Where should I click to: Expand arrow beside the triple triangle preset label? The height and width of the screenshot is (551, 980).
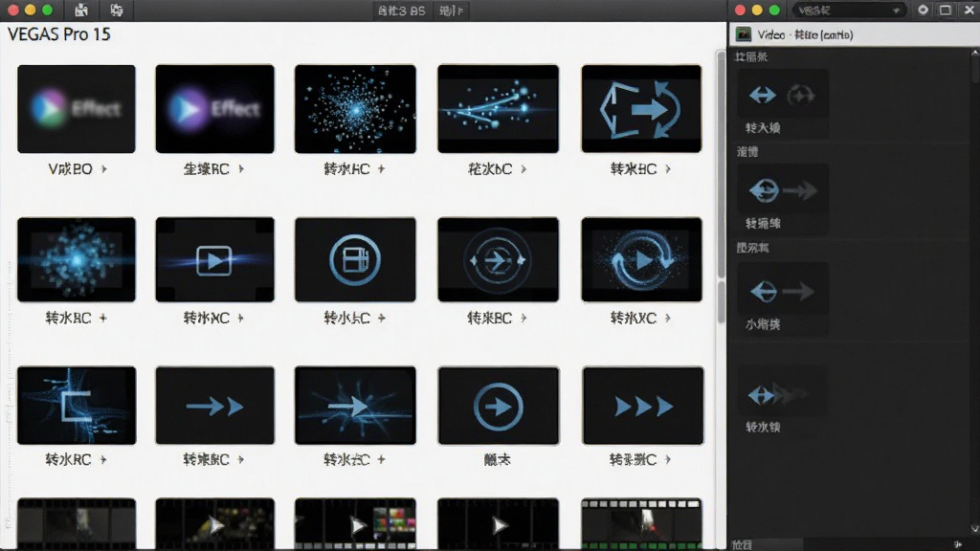click(x=668, y=459)
